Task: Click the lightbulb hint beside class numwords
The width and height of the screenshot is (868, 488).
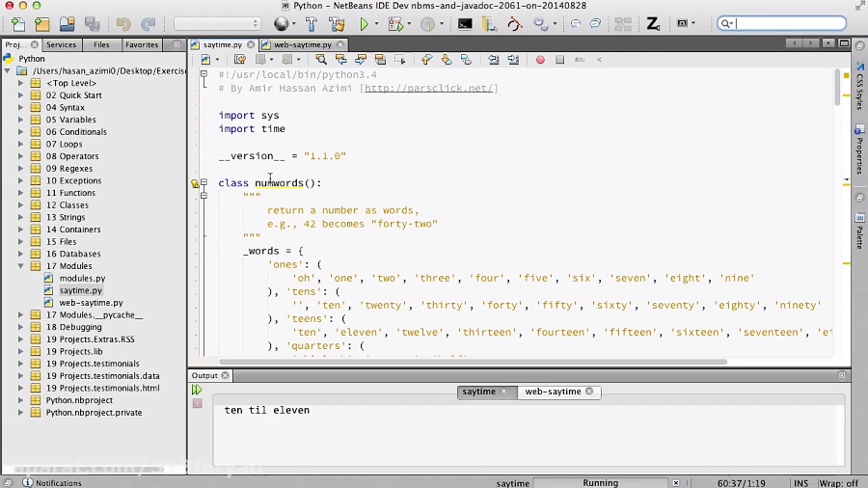Action: point(195,183)
